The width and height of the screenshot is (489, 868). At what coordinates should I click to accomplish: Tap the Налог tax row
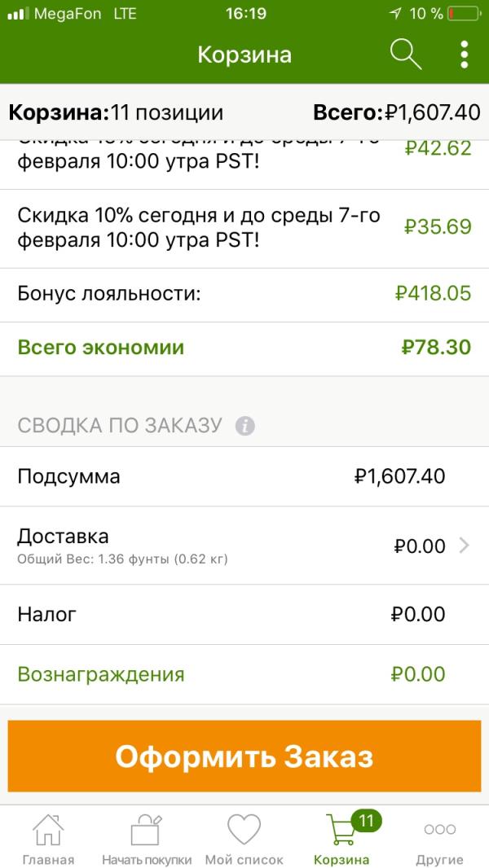[x=244, y=614]
